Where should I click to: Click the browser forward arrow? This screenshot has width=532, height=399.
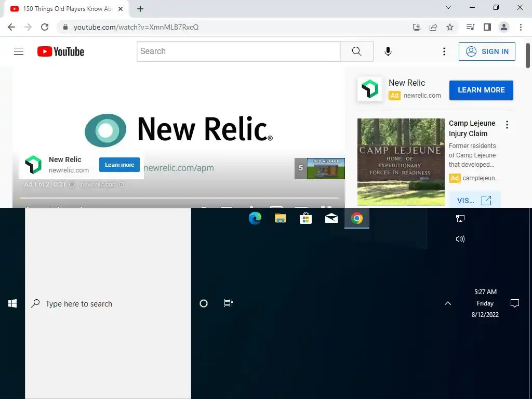[28, 27]
